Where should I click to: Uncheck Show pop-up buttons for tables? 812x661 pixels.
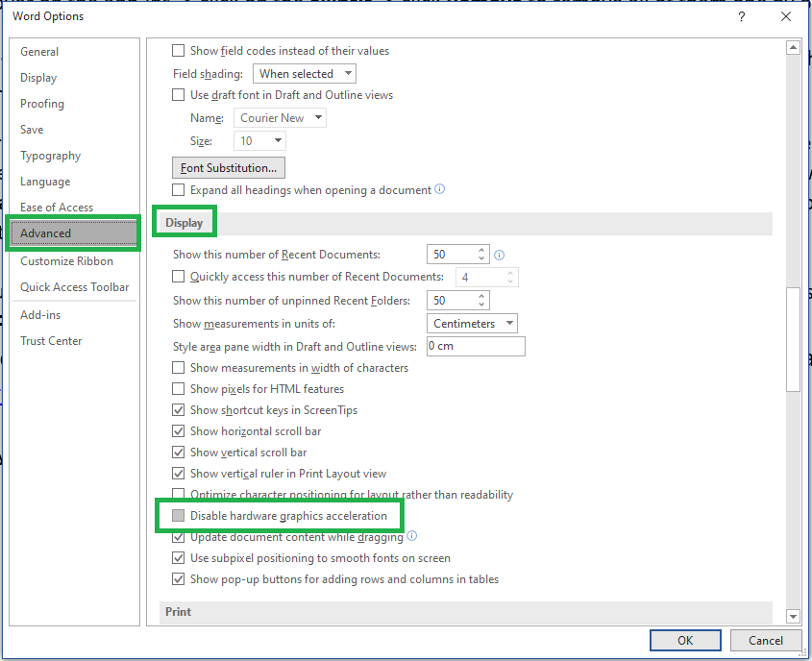178,579
